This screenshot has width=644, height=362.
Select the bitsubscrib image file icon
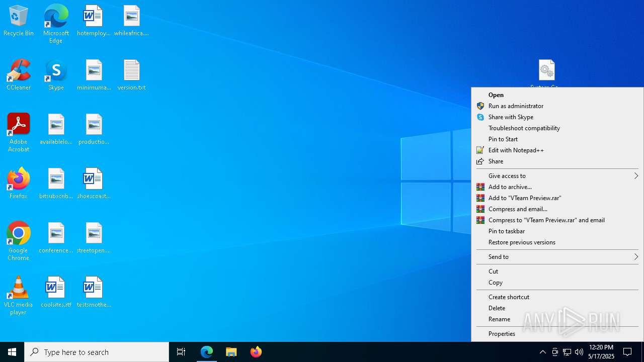click(x=56, y=184)
